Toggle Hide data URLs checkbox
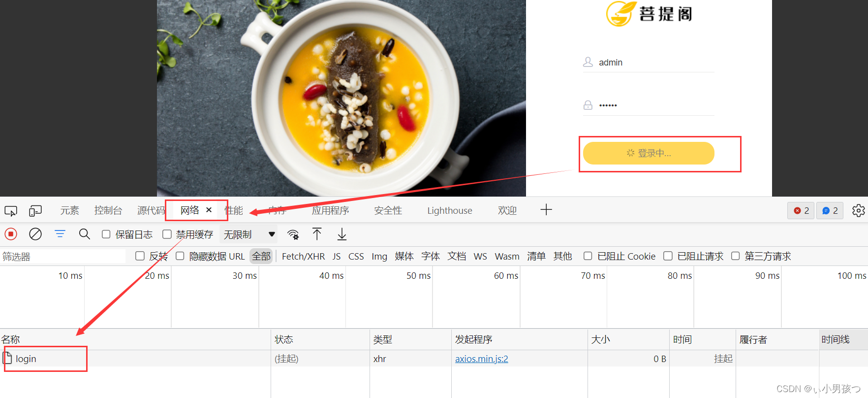This screenshot has height=398, width=868. [180, 256]
